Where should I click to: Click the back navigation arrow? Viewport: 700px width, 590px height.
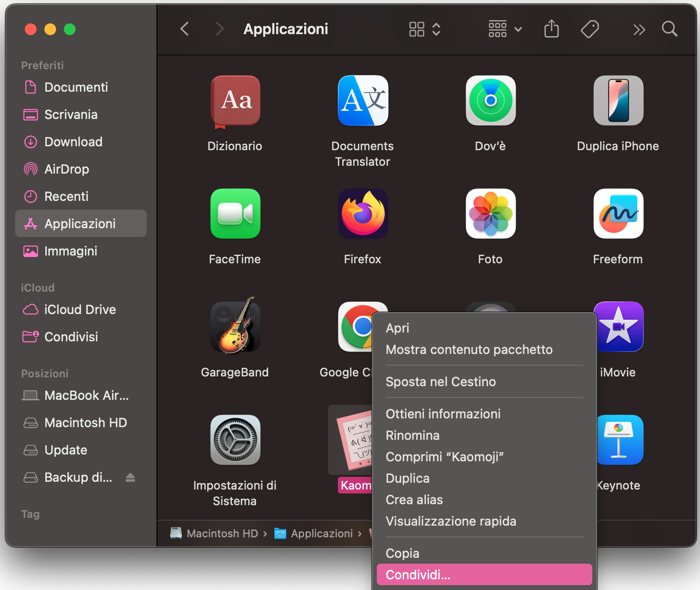(x=184, y=29)
